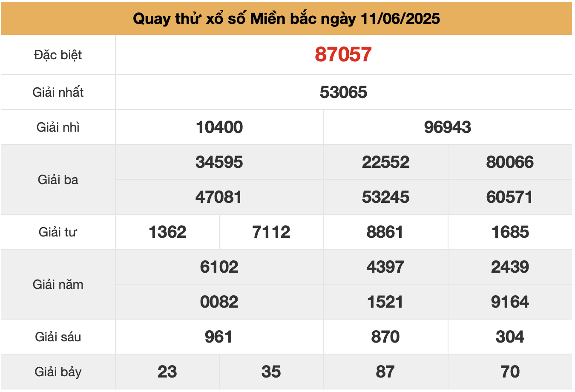Select the Giải nhì number 10400
Screen dimensions: 575x392
[219, 127]
